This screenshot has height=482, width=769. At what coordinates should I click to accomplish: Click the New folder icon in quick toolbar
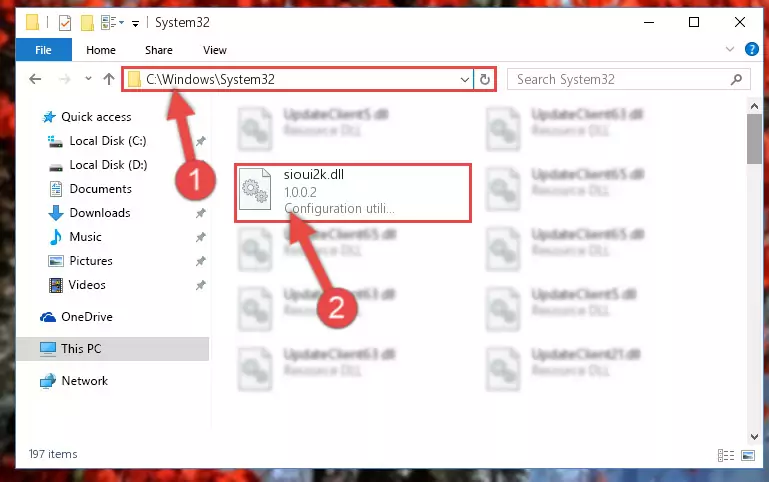click(x=87, y=23)
